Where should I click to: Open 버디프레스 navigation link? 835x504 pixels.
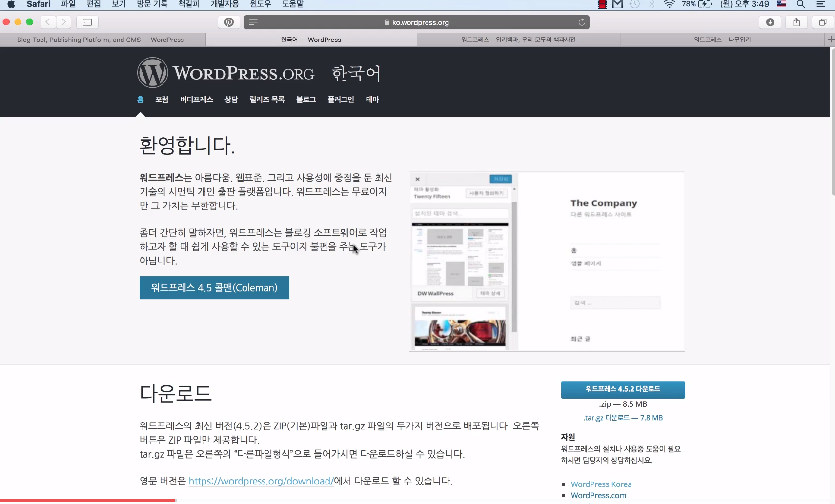pyautogui.click(x=197, y=100)
